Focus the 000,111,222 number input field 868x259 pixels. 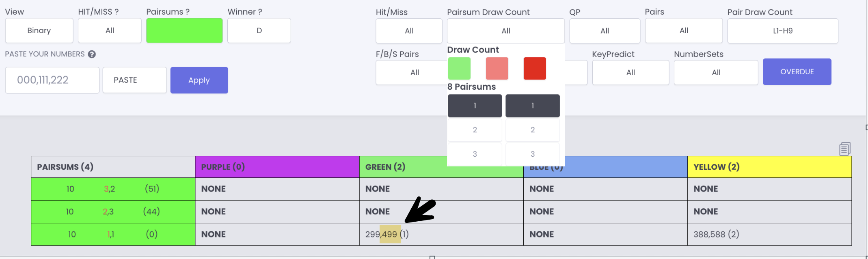(52, 80)
